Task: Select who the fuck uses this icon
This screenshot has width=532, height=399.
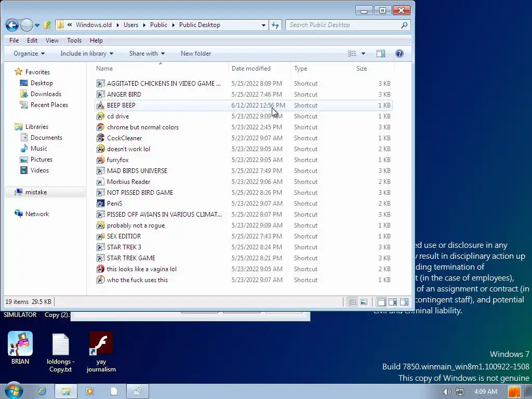Action: coord(100,280)
